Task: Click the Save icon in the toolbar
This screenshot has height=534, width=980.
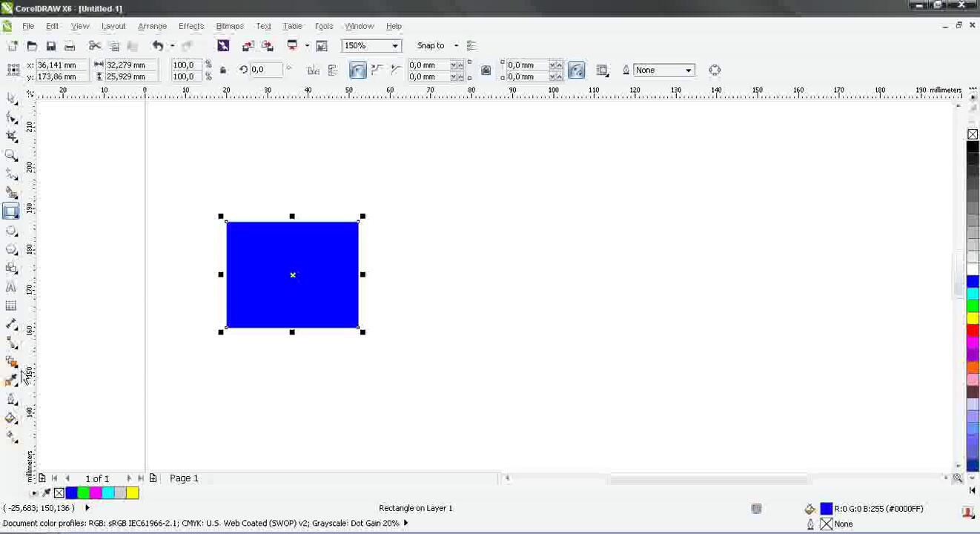Action: pyautogui.click(x=50, y=46)
